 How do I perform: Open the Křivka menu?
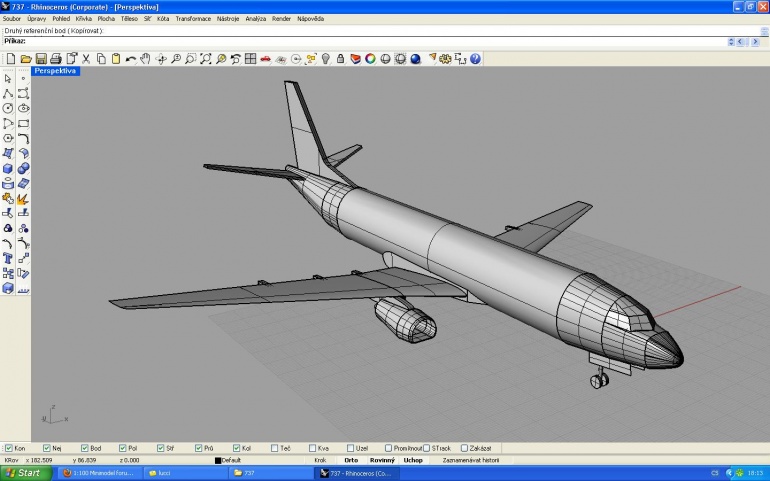(x=83, y=19)
